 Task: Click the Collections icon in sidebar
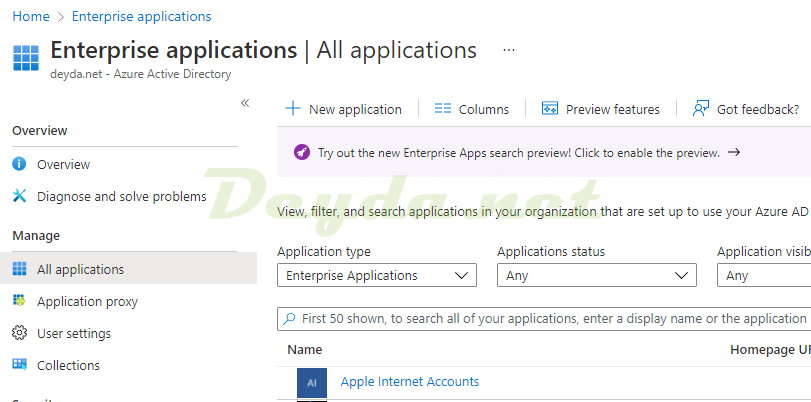(19, 365)
